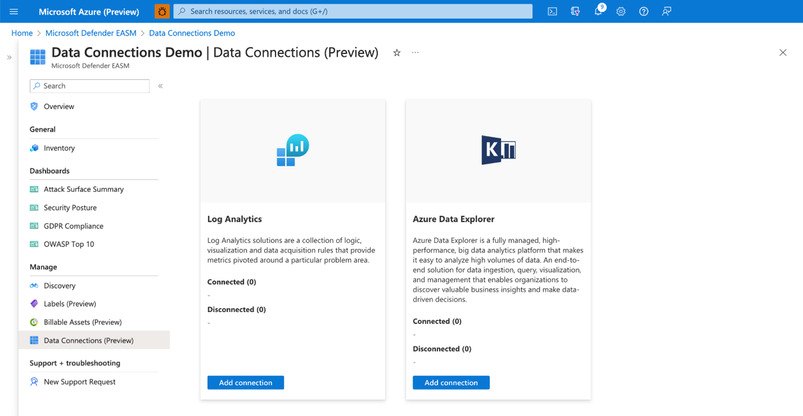Click the Data Connections grid icon in sidebar

pos(34,340)
